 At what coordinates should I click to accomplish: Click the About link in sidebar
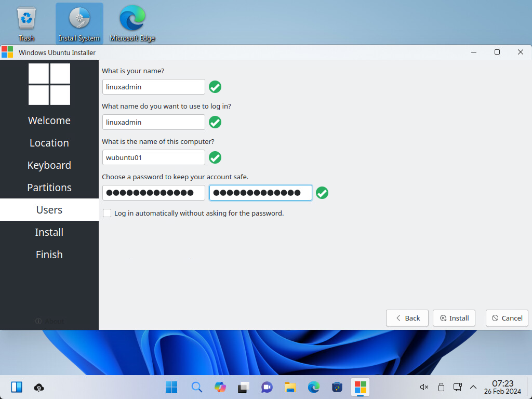pos(49,321)
